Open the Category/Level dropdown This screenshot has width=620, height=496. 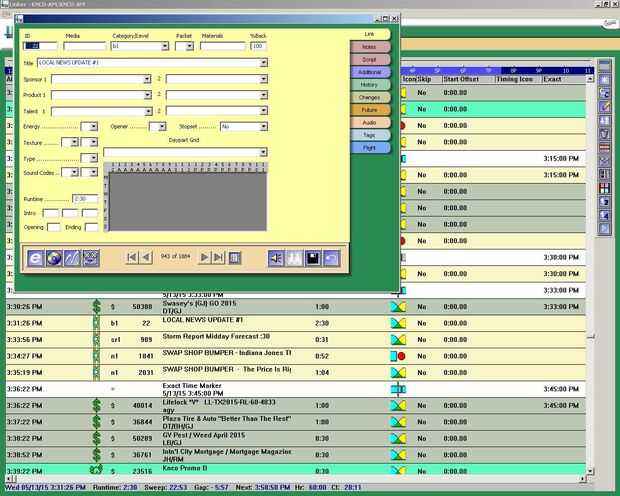tap(164, 46)
